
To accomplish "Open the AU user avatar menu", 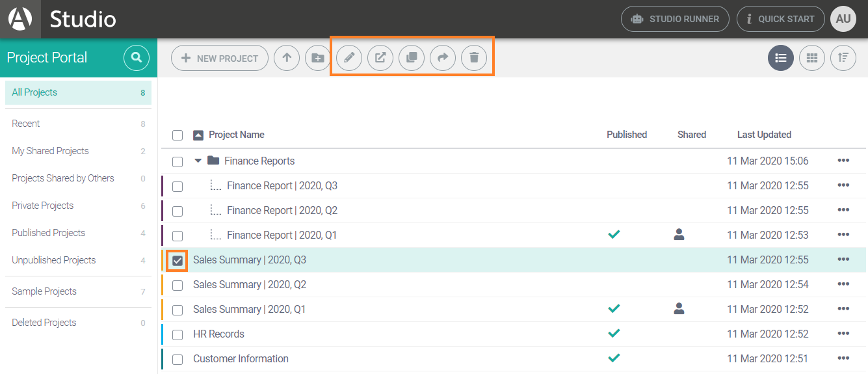I will coord(843,19).
